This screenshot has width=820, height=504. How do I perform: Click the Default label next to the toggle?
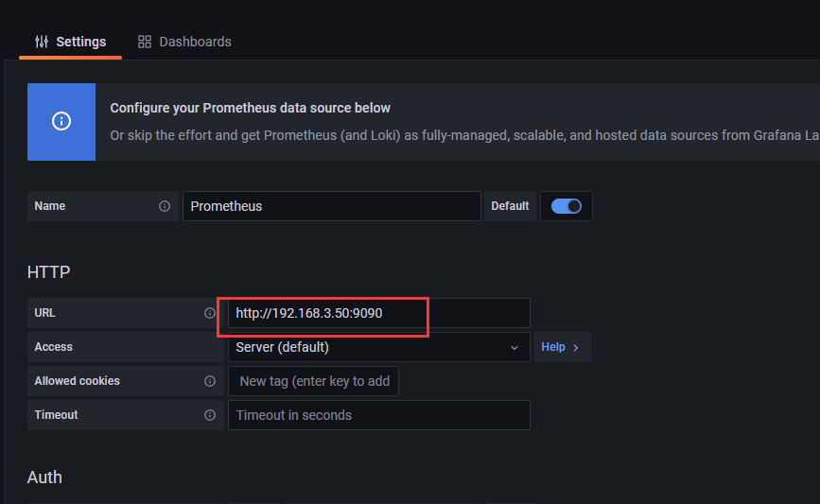click(510, 206)
